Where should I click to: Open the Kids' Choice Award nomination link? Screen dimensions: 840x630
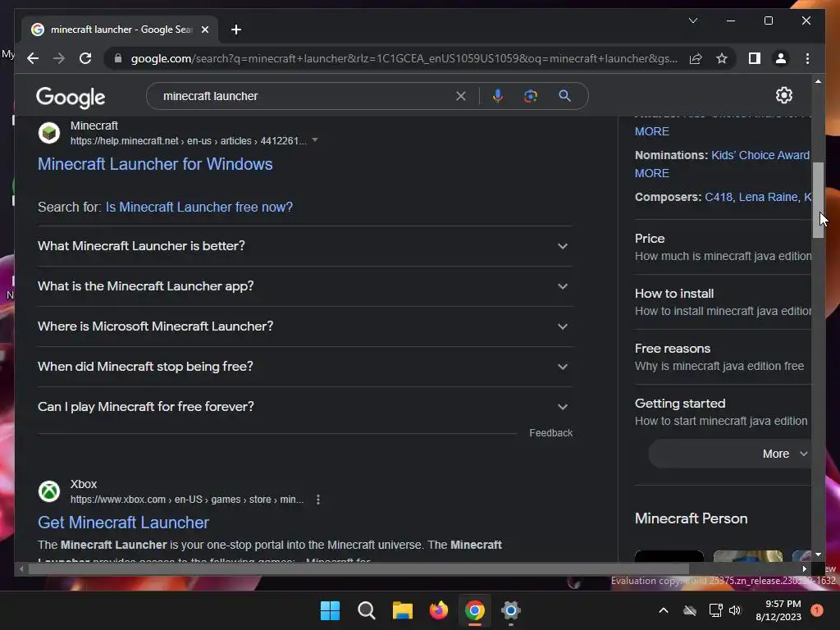coord(760,155)
